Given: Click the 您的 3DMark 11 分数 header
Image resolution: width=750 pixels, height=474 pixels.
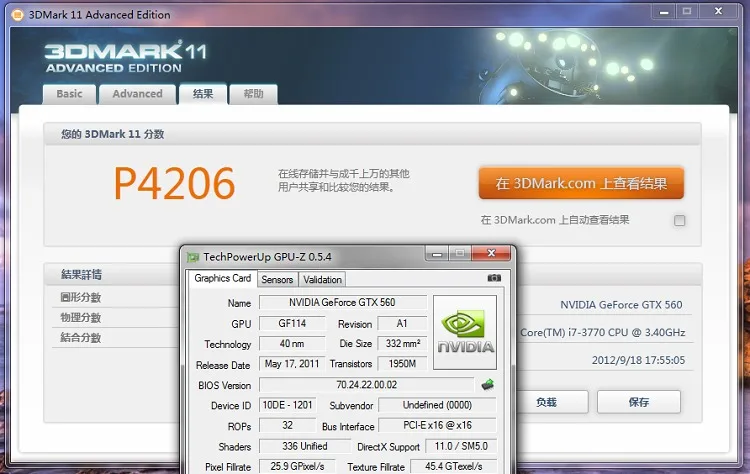Looking at the screenshot, I should (112, 134).
